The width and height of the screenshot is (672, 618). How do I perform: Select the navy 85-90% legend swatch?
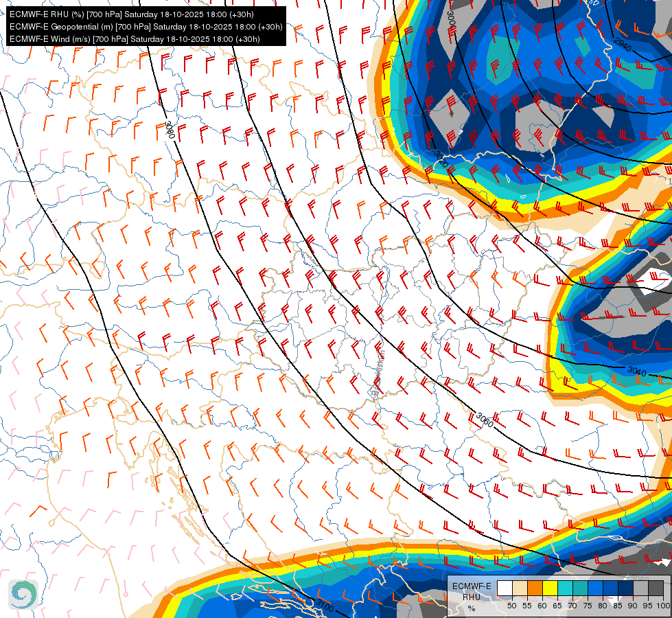coord(626,588)
